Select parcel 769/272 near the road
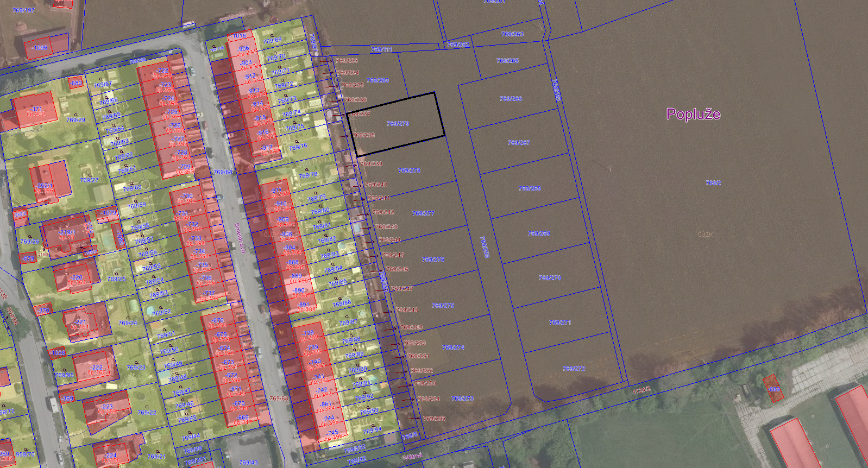Screen dimensions: 868x468 [574, 369]
